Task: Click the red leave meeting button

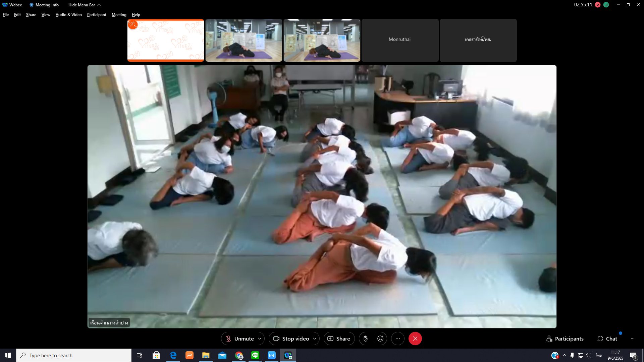Action: [x=415, y=339]
